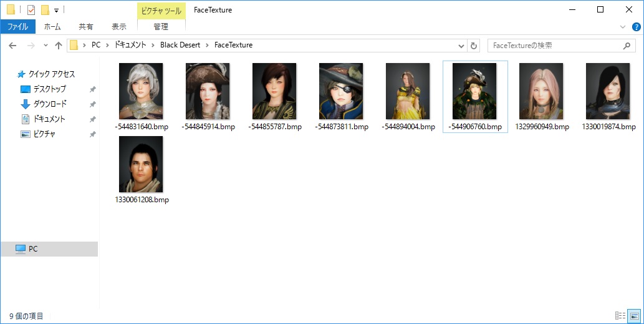Open the ファイル menu tab

point(17,27)
